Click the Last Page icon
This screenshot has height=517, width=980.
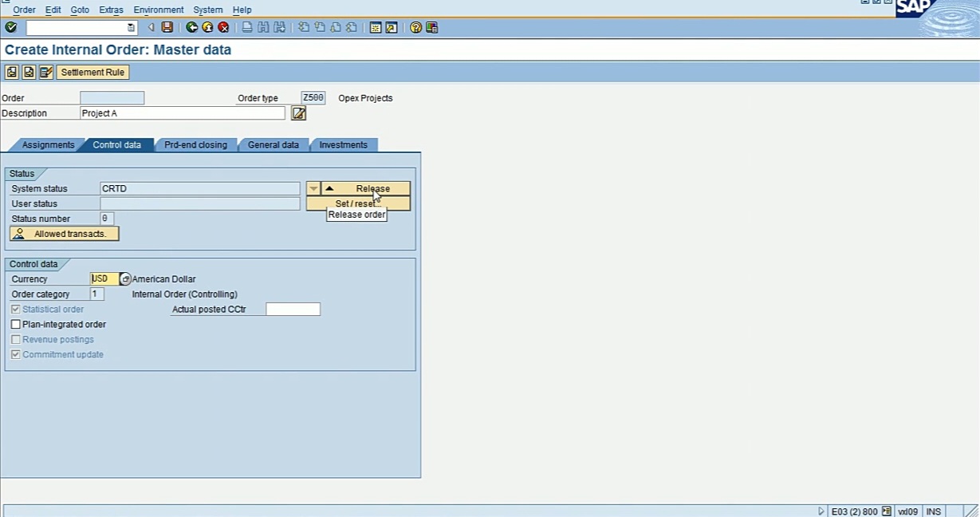[x=352, y=27]
